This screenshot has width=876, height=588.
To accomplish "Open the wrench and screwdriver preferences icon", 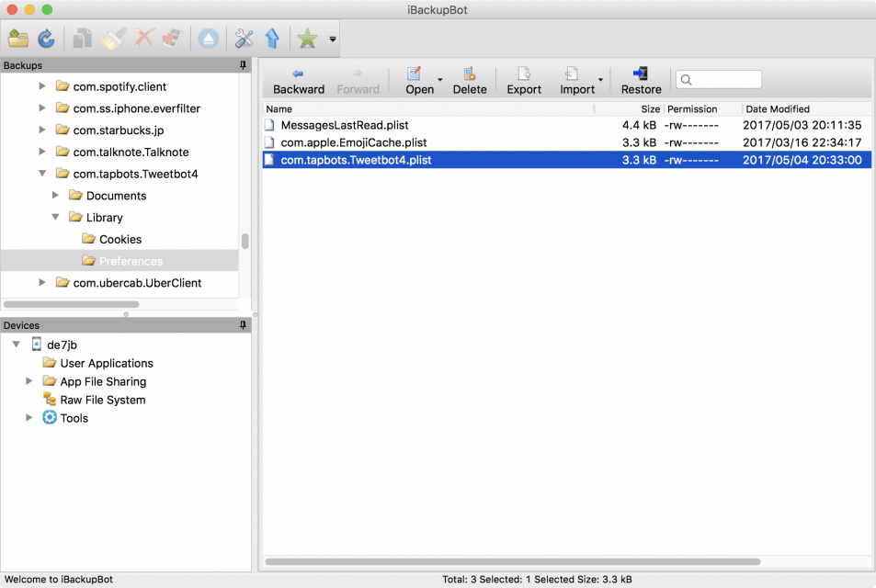I will 244,39.
